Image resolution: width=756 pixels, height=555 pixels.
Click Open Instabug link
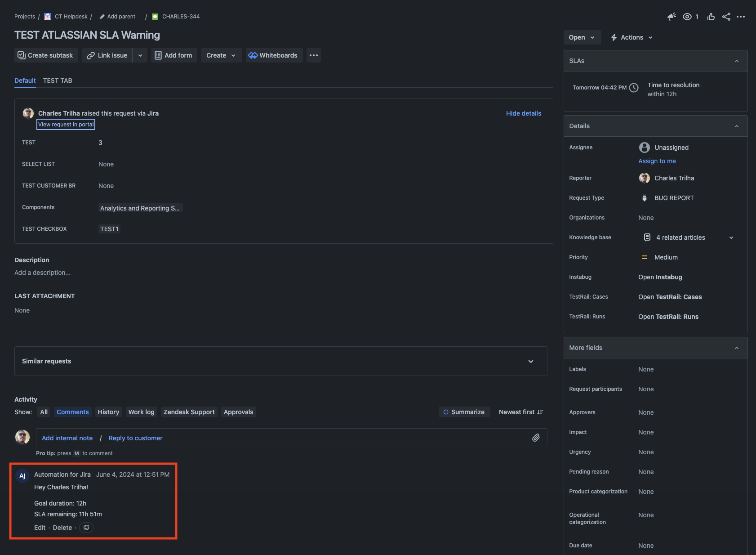(660, 277)
